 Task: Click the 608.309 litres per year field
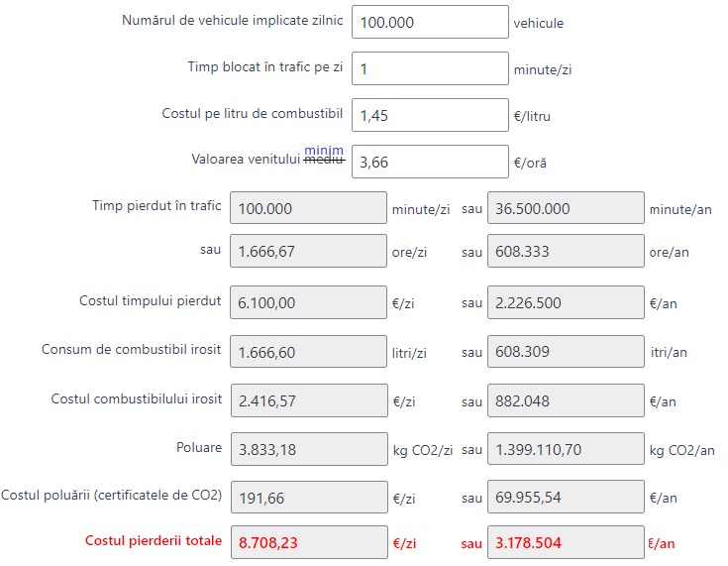(566, 351)
